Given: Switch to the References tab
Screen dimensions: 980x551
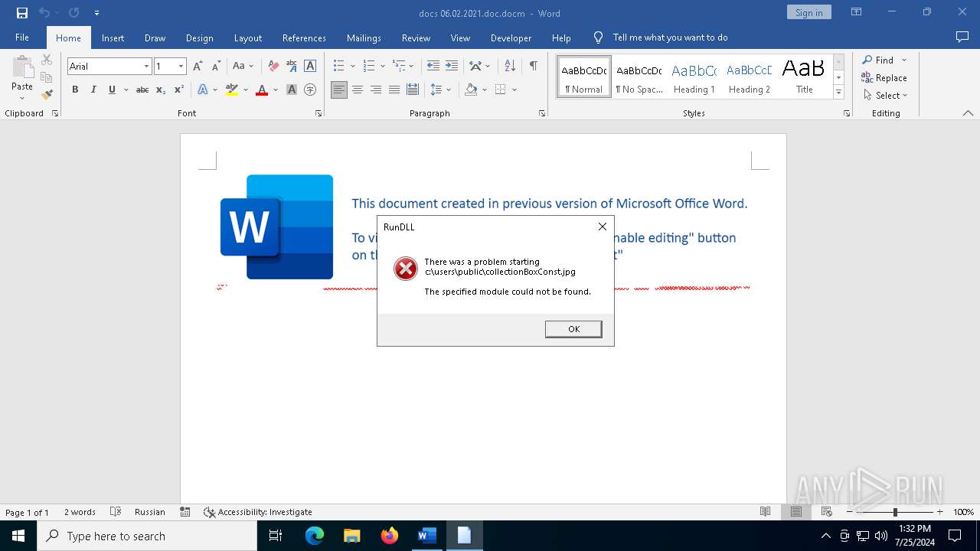Looking at the screenshot, I should pyautogui.click(x=304, y=37).
